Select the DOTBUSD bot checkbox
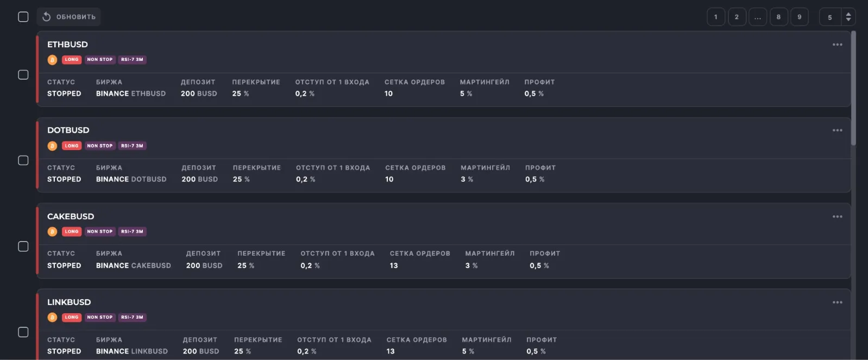Screen dimensions: 868x360 point(23,160)
